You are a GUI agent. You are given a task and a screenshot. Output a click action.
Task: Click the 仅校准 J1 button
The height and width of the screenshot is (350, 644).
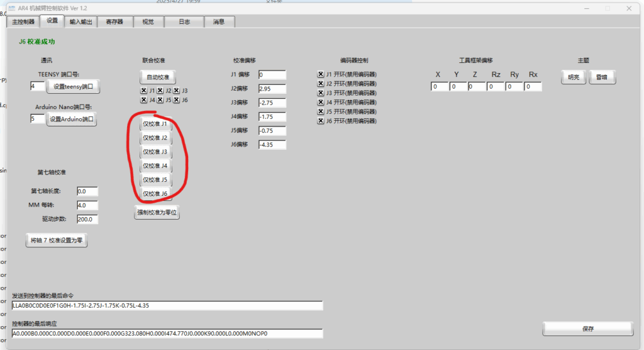(x=155, y=124)
